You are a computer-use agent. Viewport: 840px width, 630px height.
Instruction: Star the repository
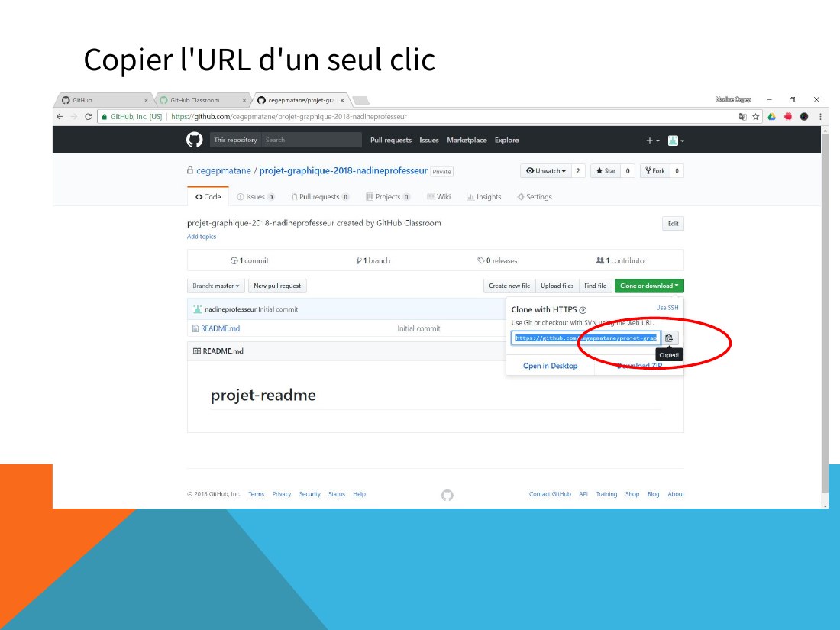click(606, 171)
